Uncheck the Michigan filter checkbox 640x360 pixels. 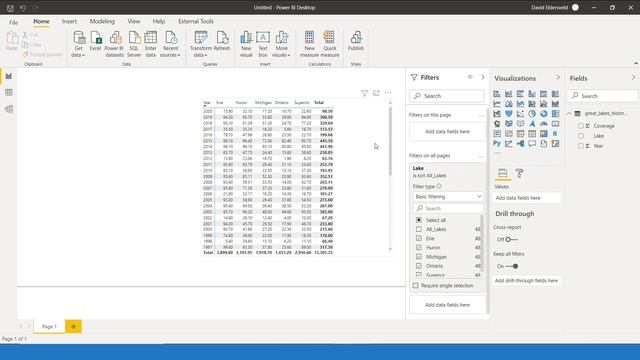(x=419, y=257)
